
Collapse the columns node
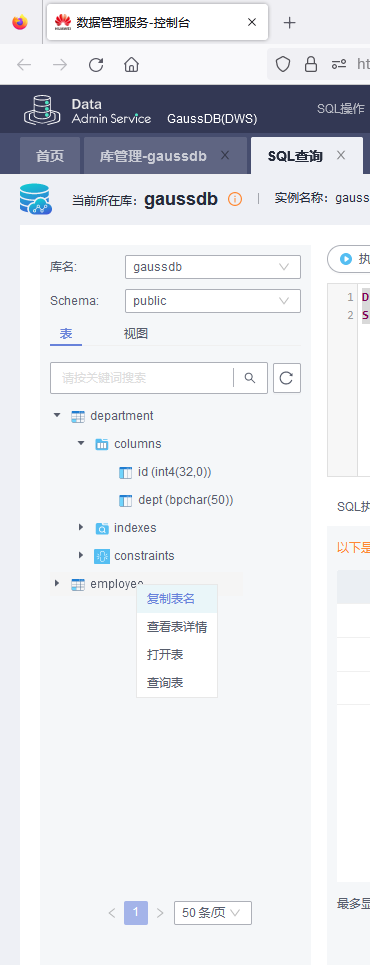[81, 443]
